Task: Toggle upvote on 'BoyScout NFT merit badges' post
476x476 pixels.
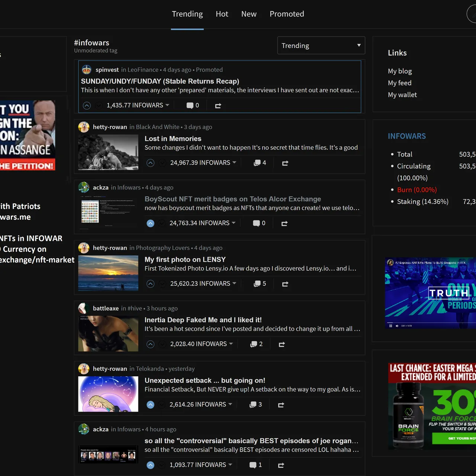Action: 150,223
